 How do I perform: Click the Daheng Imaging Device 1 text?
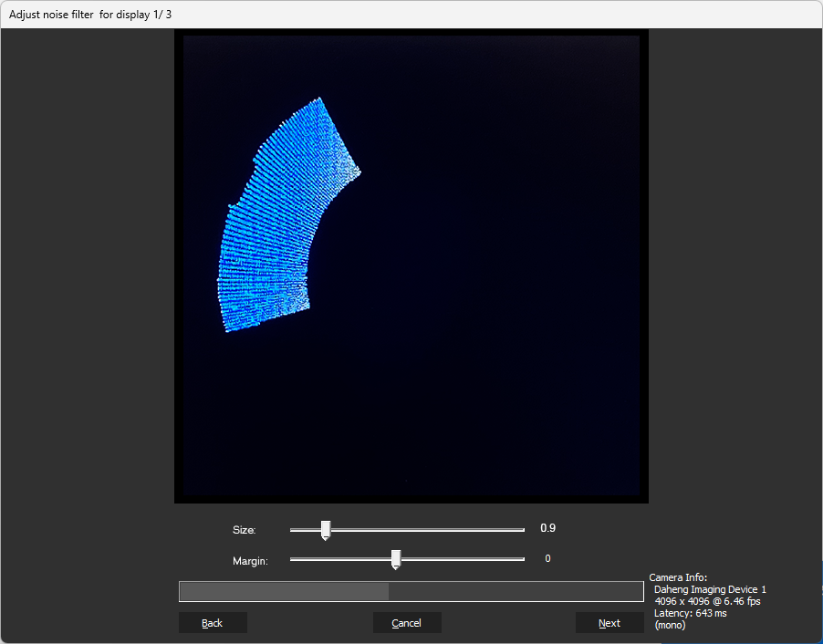click(710, 590)
